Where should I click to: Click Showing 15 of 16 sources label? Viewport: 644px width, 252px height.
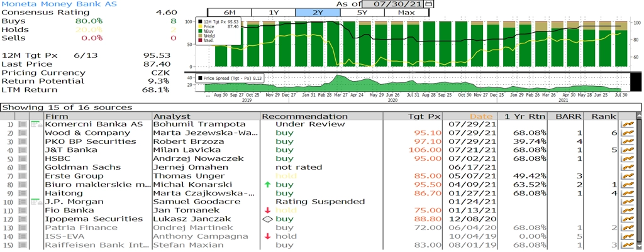(67, 107)
